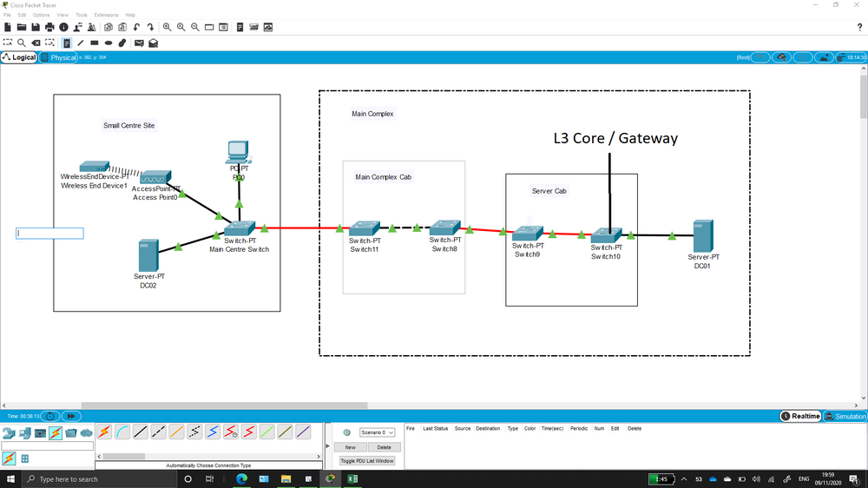The width and height of the screenshot is (868, 488).
Task: Save the network with floppy icon
Action: (x=36, y=27)
